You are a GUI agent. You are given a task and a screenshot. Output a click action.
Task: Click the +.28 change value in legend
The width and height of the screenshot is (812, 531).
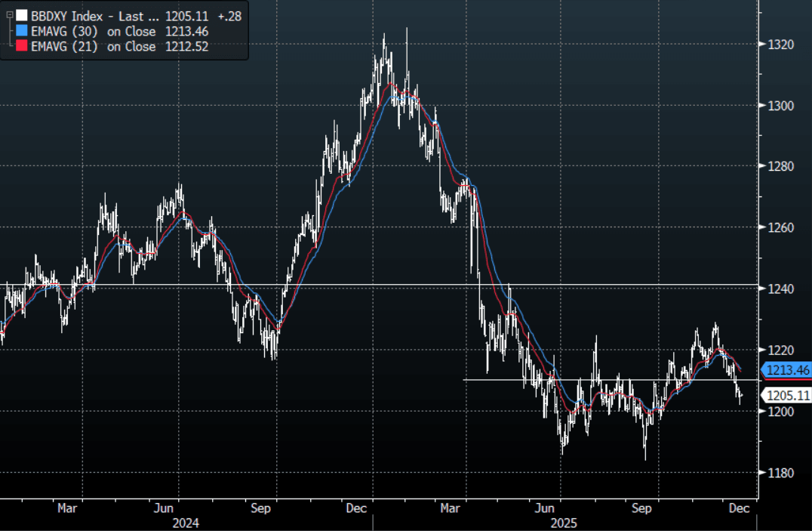[227, 15]
